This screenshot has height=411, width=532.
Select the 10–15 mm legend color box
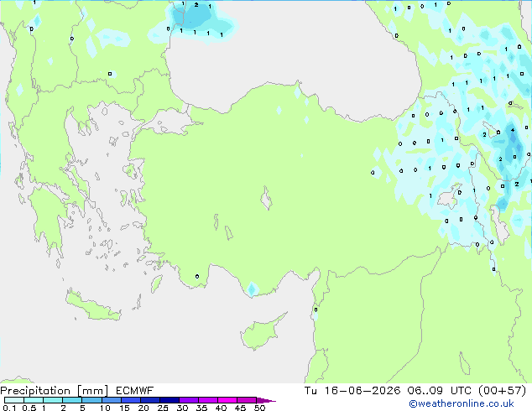click(x=111, y=400)
